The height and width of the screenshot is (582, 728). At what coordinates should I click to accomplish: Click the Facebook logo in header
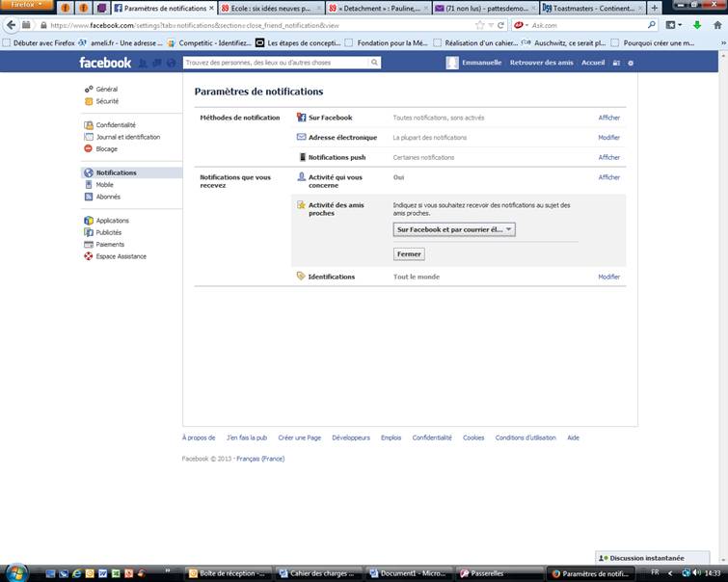pos(105,63)
